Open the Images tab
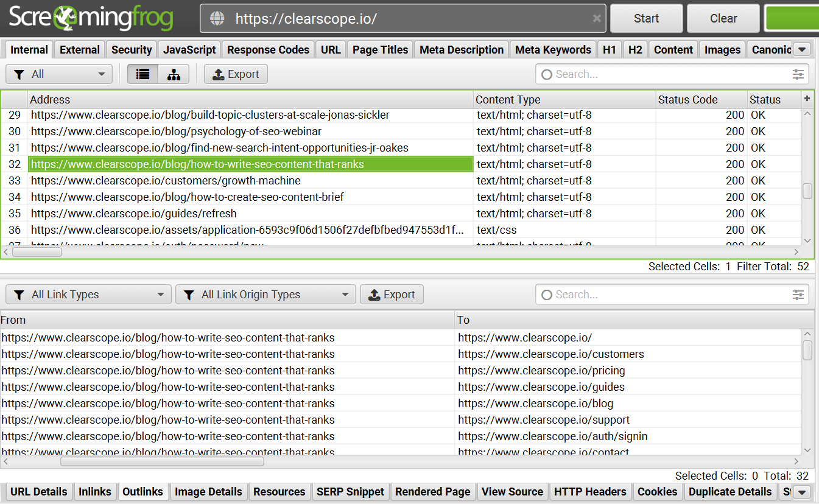 coord(723,50)
